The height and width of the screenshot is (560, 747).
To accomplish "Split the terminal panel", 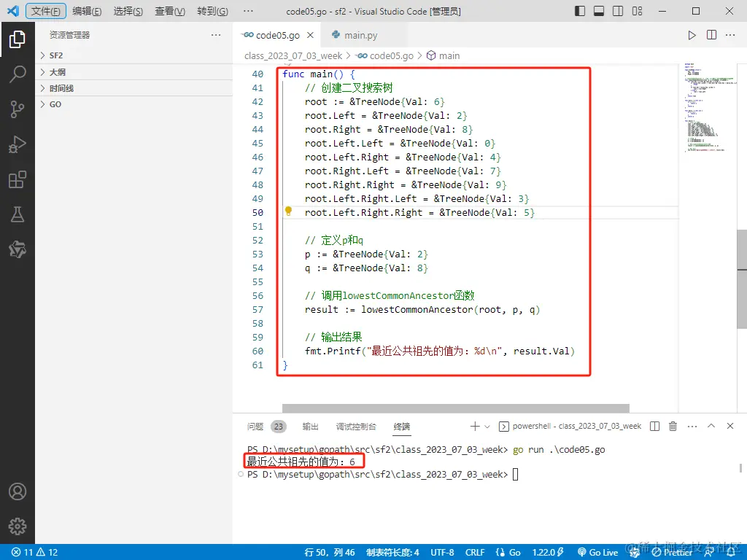I will click(x=655, y=426).
